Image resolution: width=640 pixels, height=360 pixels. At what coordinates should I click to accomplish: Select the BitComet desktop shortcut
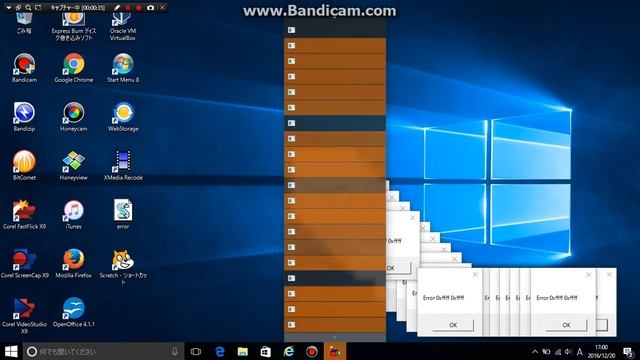tap(24, 166)
